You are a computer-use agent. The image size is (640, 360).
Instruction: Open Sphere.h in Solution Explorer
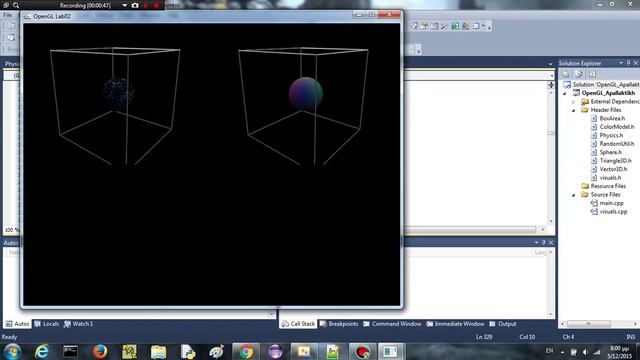(x=611, y=152)
